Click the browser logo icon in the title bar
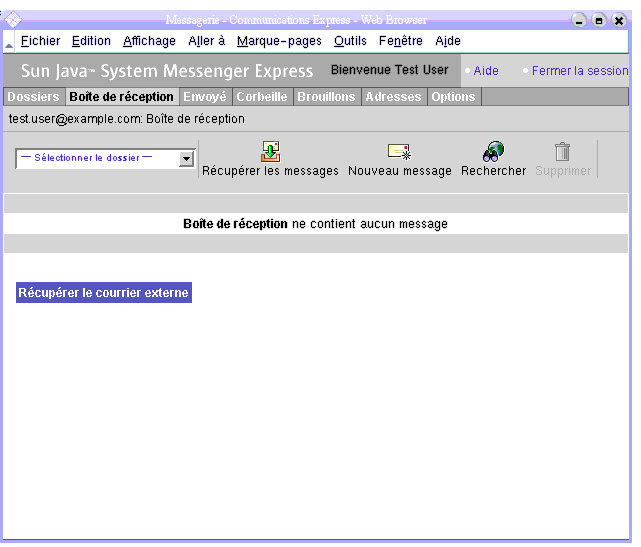This screenshot has width=641, height=547. (13, 20)
